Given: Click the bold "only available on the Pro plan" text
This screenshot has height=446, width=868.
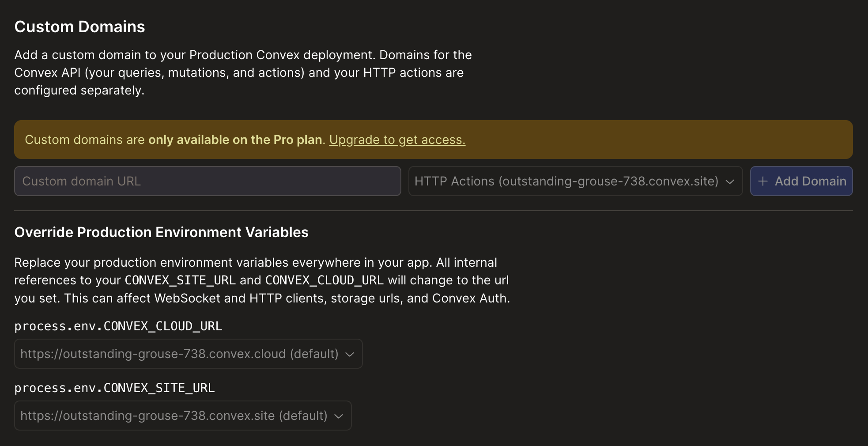Looking at the screenshot, I should pos(235,140).
